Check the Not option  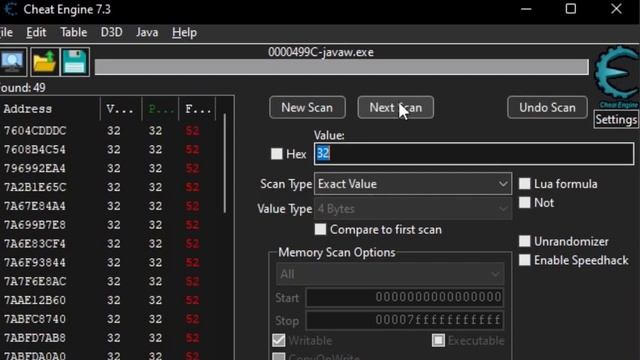[524, 202]
